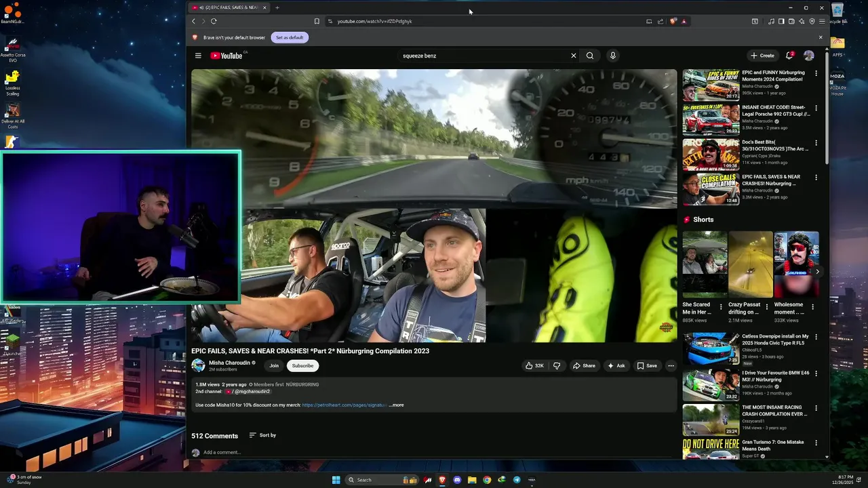Open options for EPIC and FUNNY video
The width and height of the screenshot is (868, 488).
pos(816,73)
